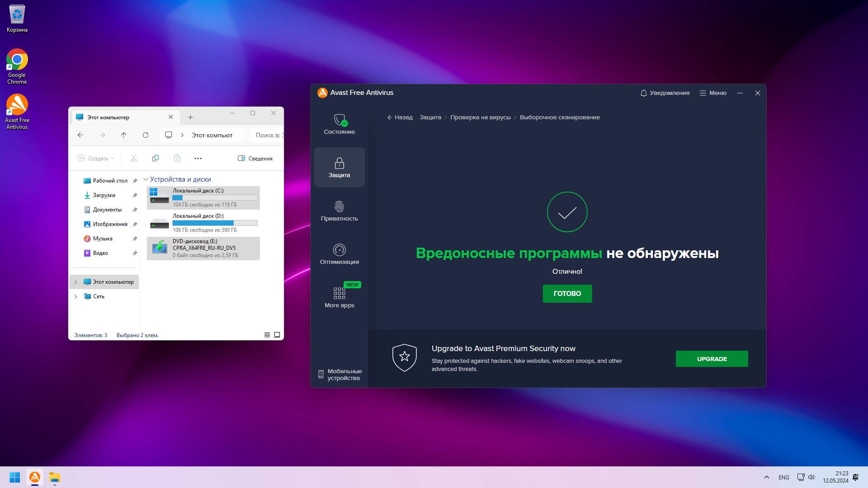Open the Avast Меню

[713, 93]
